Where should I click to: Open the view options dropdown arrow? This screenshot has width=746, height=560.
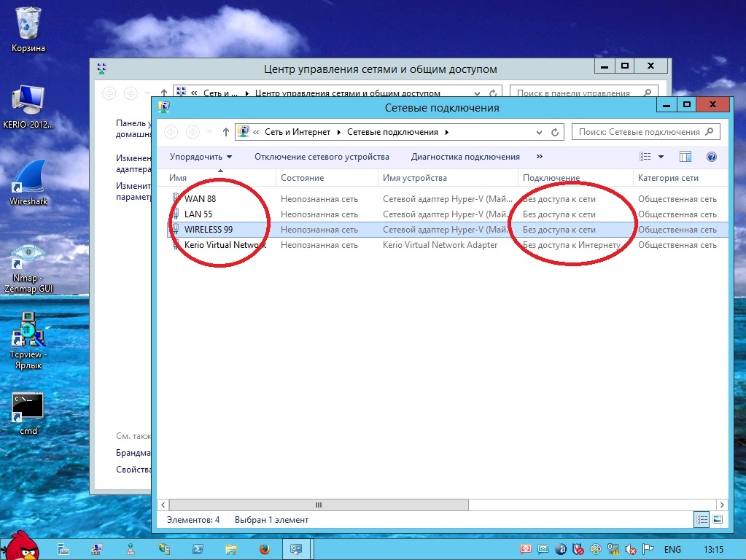pos(661,157)
